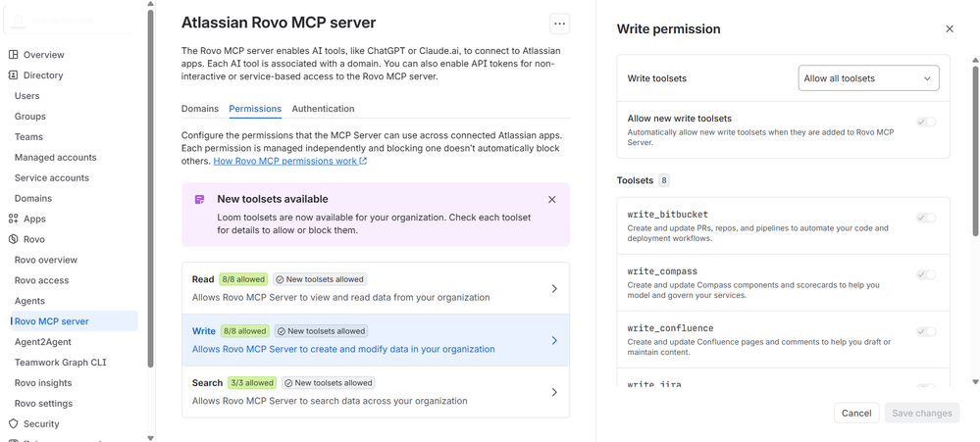Expand the Search permission row chevron
The height and width of the screenshot is (442, 980).
click(x=554, y=392)
